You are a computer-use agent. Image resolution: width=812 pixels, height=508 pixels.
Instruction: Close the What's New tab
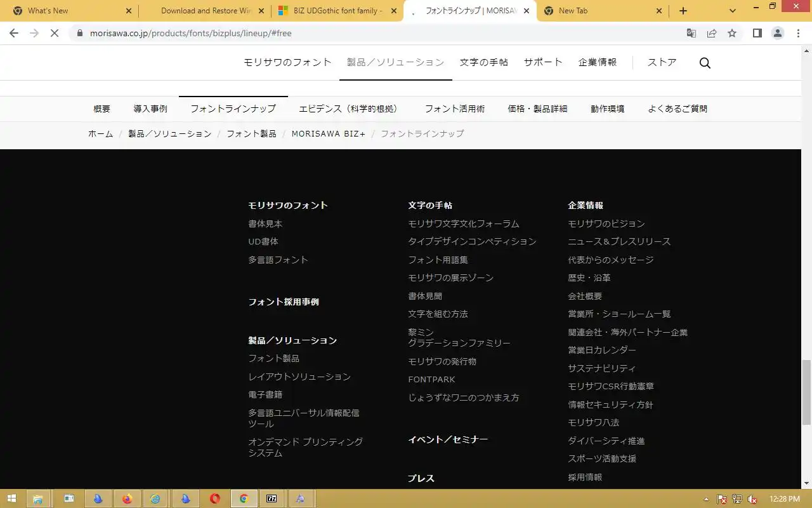click(129, 11)
